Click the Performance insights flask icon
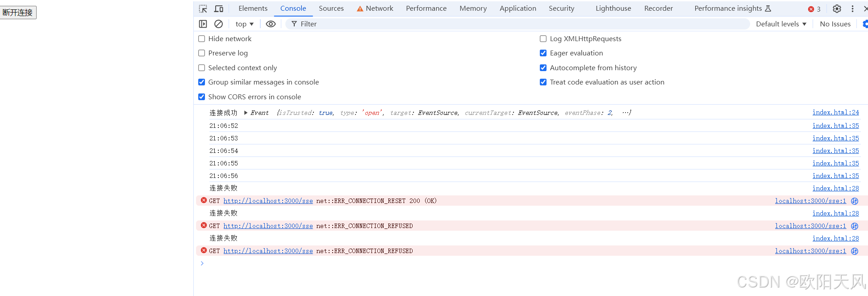 pyautogui.click(x=768, y=8)
